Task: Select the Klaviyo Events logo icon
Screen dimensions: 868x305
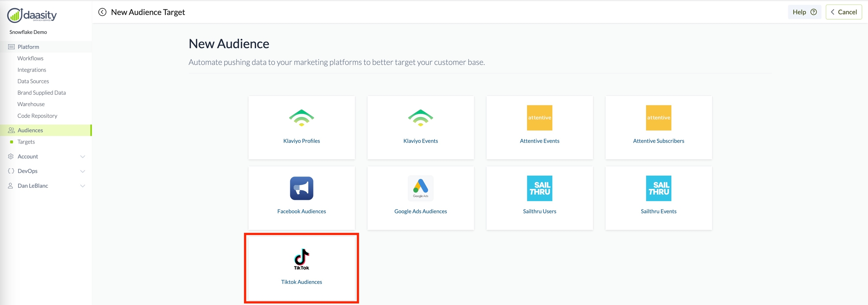Action: [420, 118]
